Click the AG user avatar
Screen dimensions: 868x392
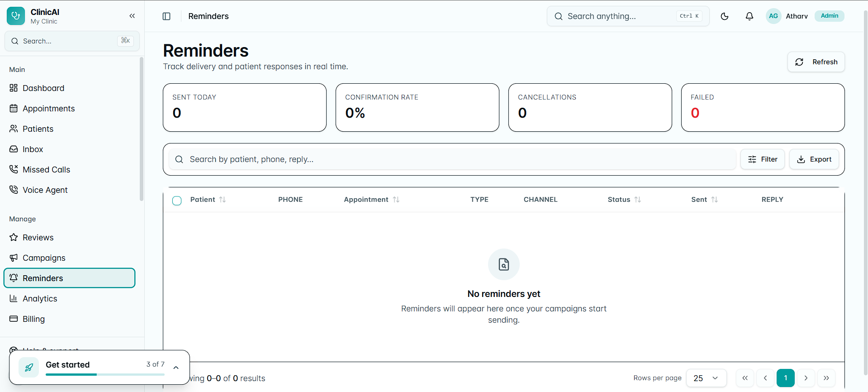point(773,16)
